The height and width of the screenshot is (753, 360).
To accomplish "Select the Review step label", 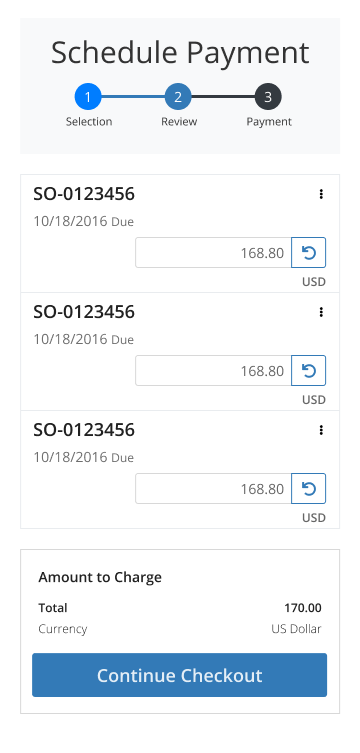I will pyautogui.click(x=179, y=121).
